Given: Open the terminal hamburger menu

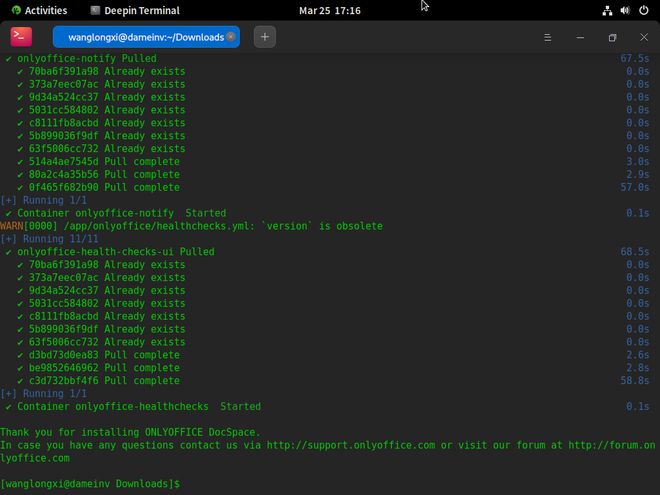Looking at the screenshot, I should [x=547, y=37].
